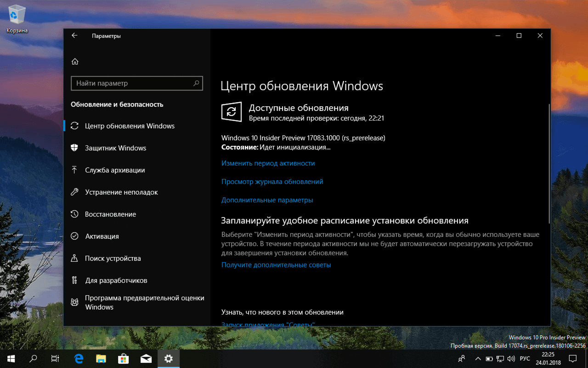Open the Windows Start menu
The image size is (588, 368).
point(11,359)
